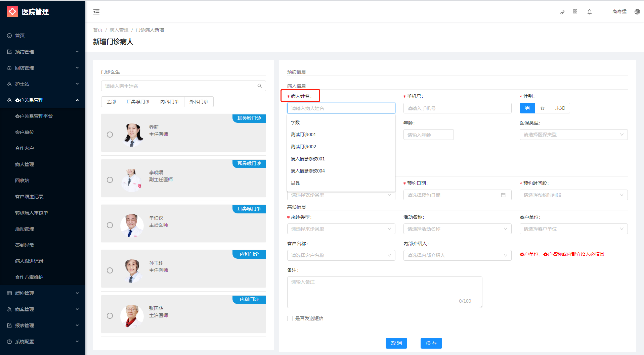
Task: Open the 活动名称 dropdown
Action: 458,229
